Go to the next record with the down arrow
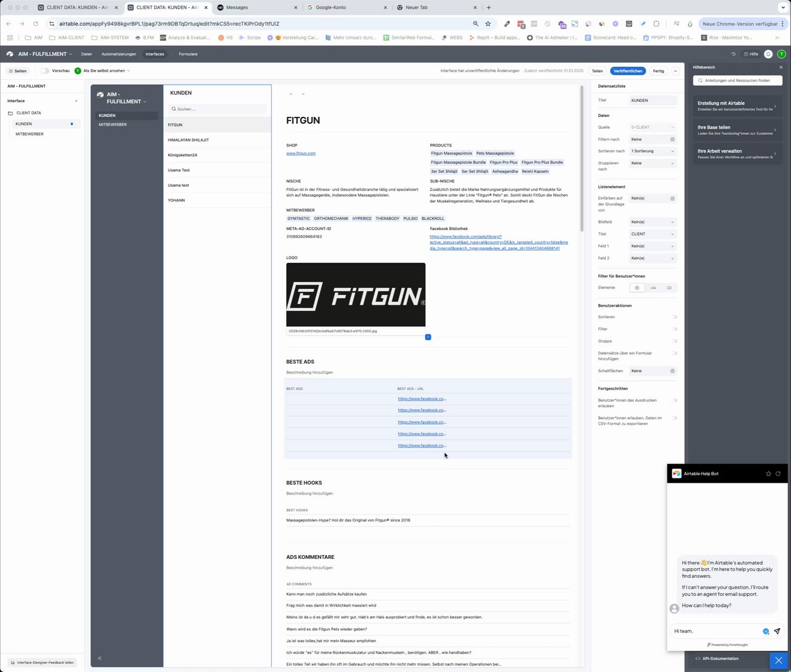 click(303, 94)
